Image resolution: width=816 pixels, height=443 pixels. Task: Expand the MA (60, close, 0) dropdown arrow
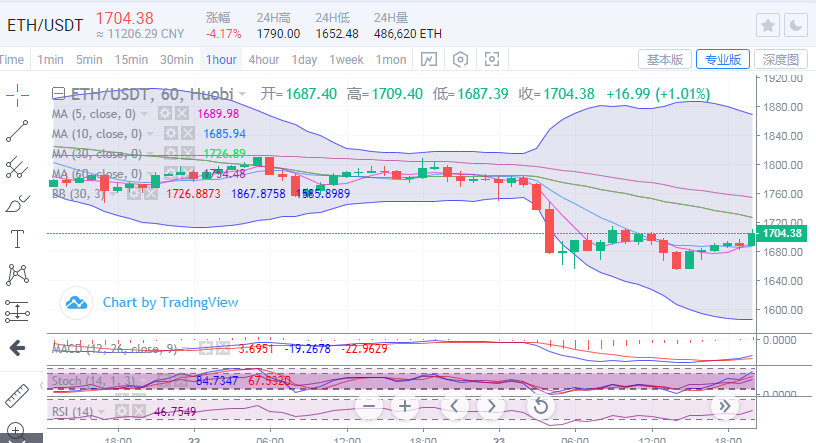pyautogui.click(x=151, y=174)
